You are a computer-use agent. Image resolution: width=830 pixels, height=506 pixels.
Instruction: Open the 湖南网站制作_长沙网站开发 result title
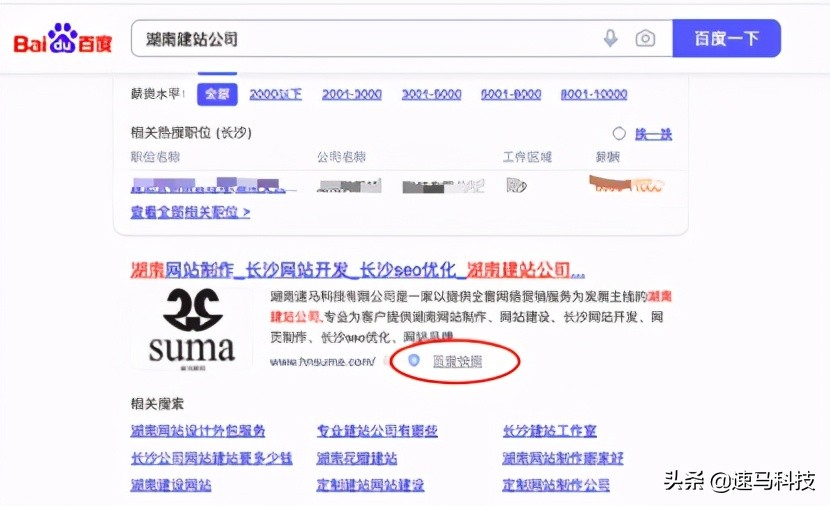[x=357, y=270]
